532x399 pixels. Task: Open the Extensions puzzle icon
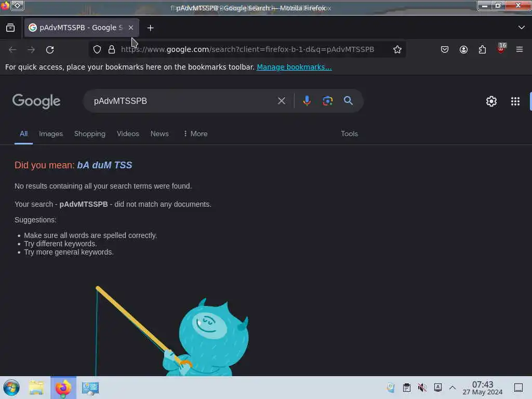482,49
